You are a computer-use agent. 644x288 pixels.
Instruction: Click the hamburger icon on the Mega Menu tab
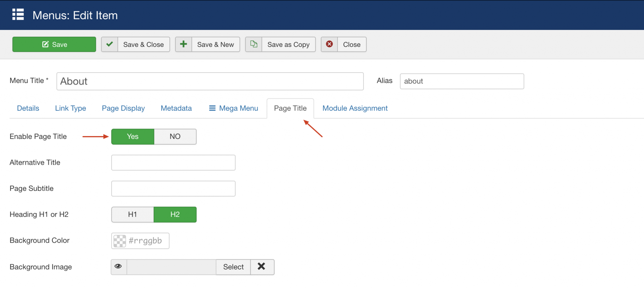(x=212, y=108)
